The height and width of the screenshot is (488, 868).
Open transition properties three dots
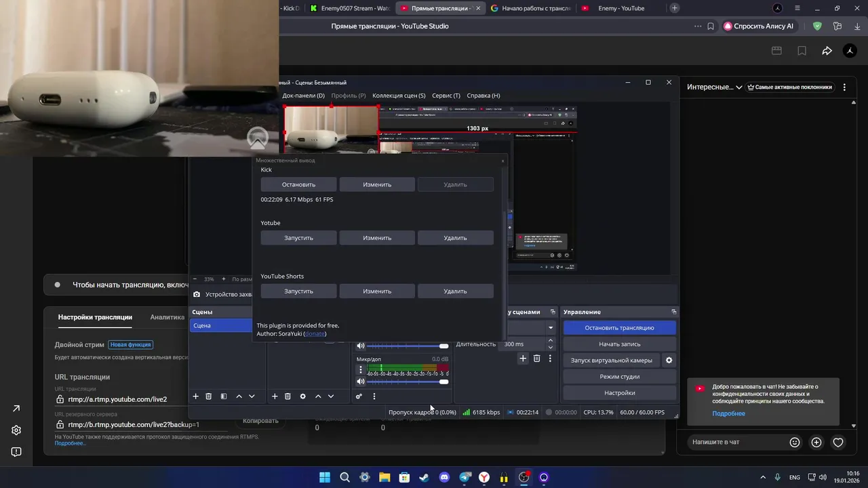point(550,359)
